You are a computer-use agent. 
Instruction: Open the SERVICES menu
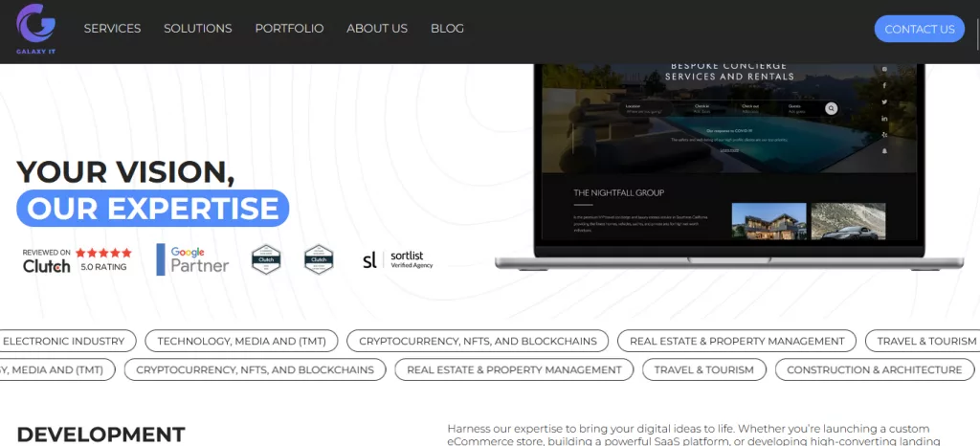[x=113, y=29]
